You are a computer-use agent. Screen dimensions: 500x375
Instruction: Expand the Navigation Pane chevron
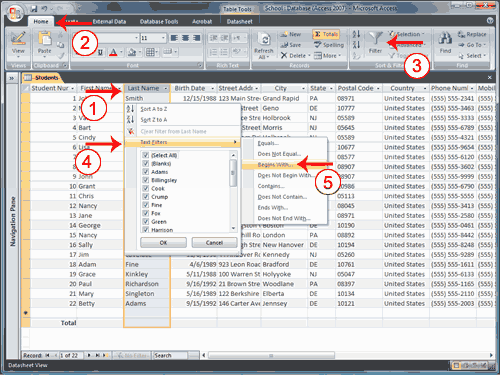pos(12,78)
